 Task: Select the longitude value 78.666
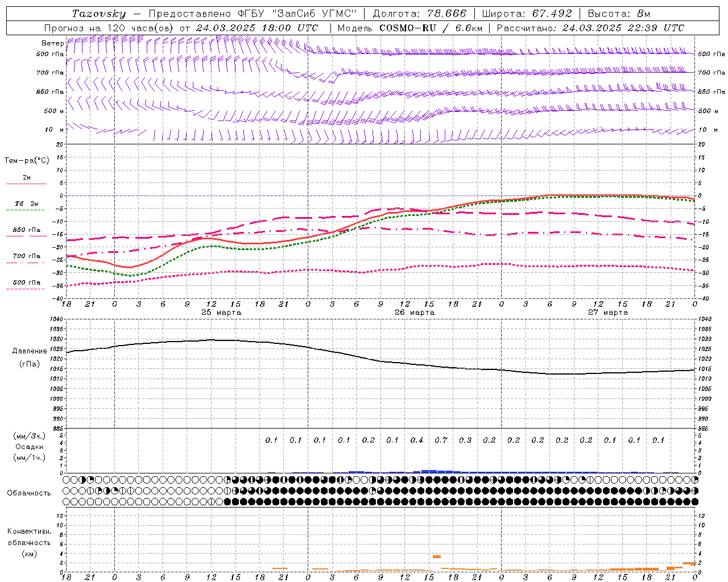click(x=446, y=14)
